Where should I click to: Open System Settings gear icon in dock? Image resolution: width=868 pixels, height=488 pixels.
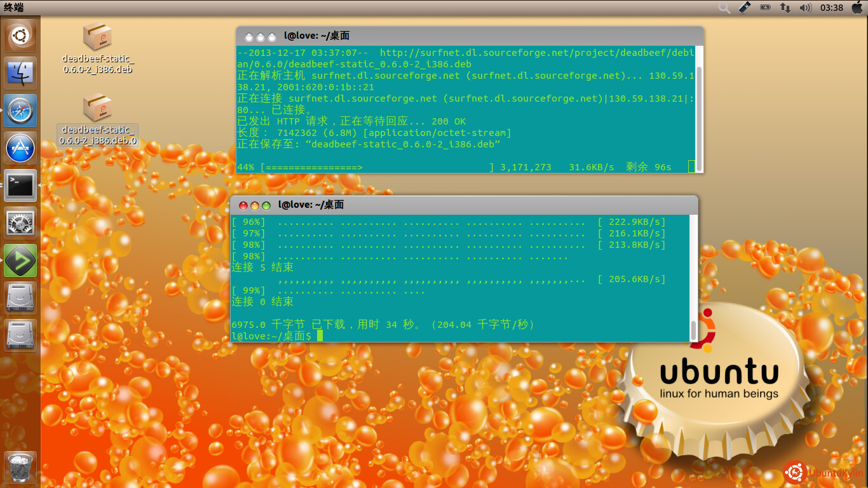click(x=20, y=223)
